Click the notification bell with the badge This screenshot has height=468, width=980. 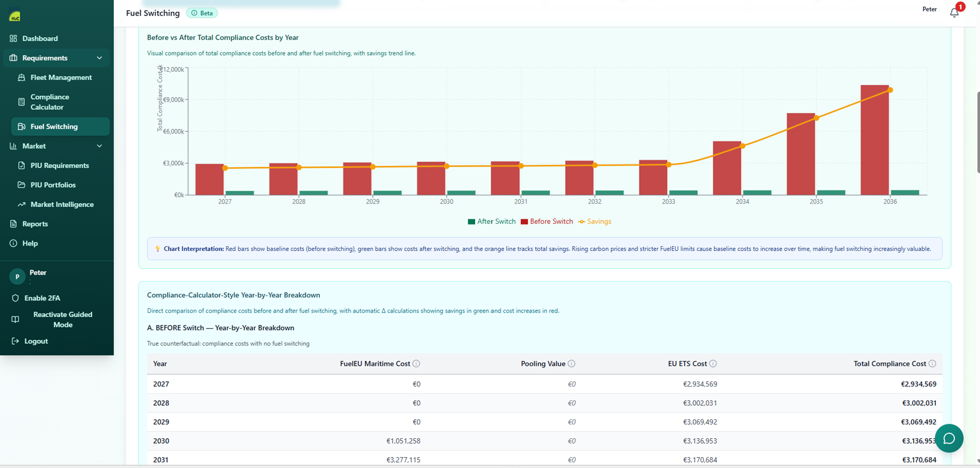(x=954, y=12)
